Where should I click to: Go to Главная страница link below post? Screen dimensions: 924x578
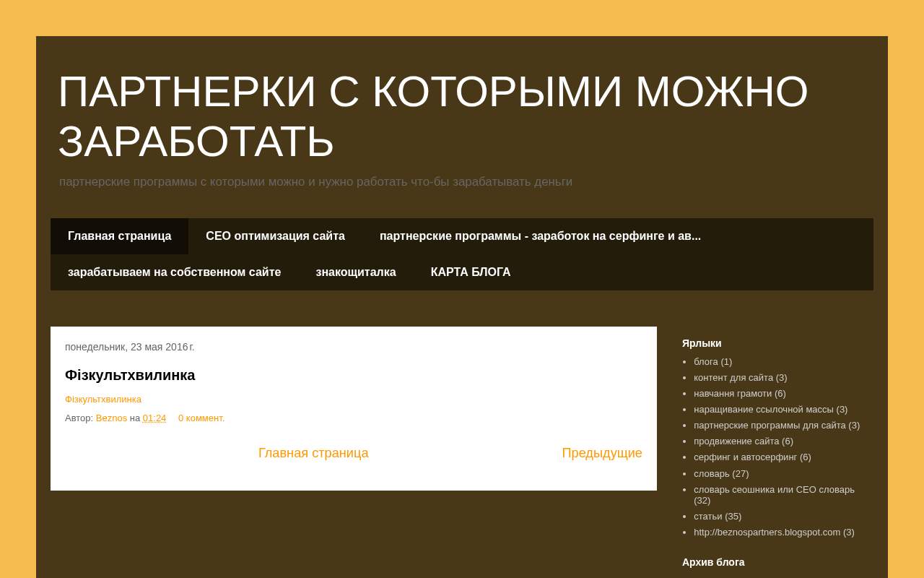313,453
